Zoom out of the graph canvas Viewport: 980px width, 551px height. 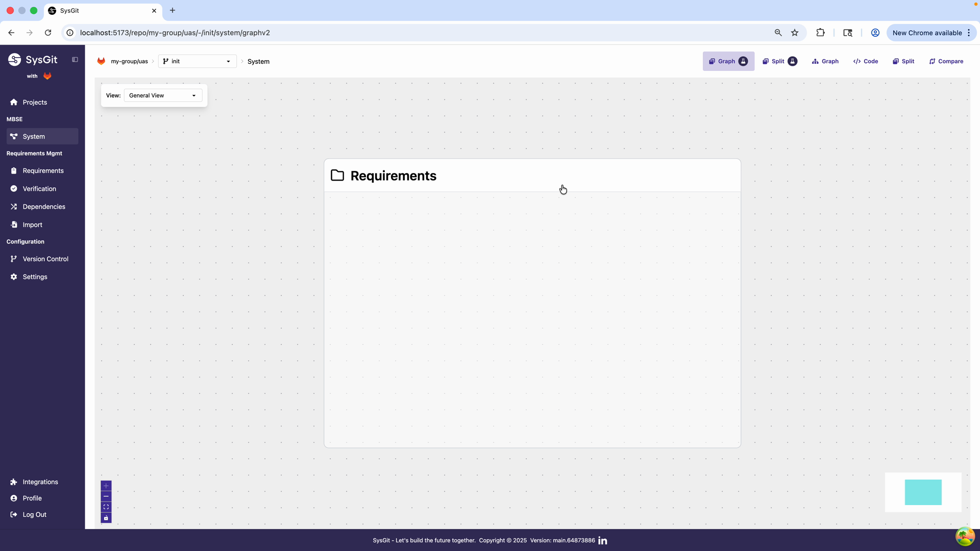(x=106, y=496)
